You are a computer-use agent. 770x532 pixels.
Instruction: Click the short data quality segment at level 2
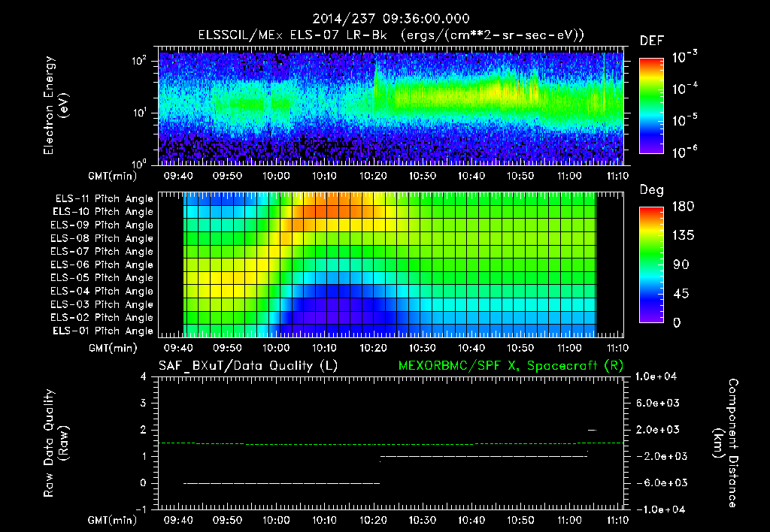pyautogui.click(x=593, y=430)
